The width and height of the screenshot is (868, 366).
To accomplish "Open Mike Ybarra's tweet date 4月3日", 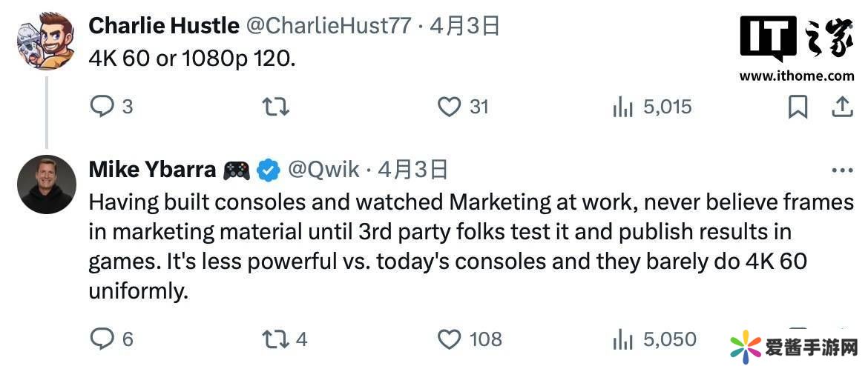I will (413, 170).
